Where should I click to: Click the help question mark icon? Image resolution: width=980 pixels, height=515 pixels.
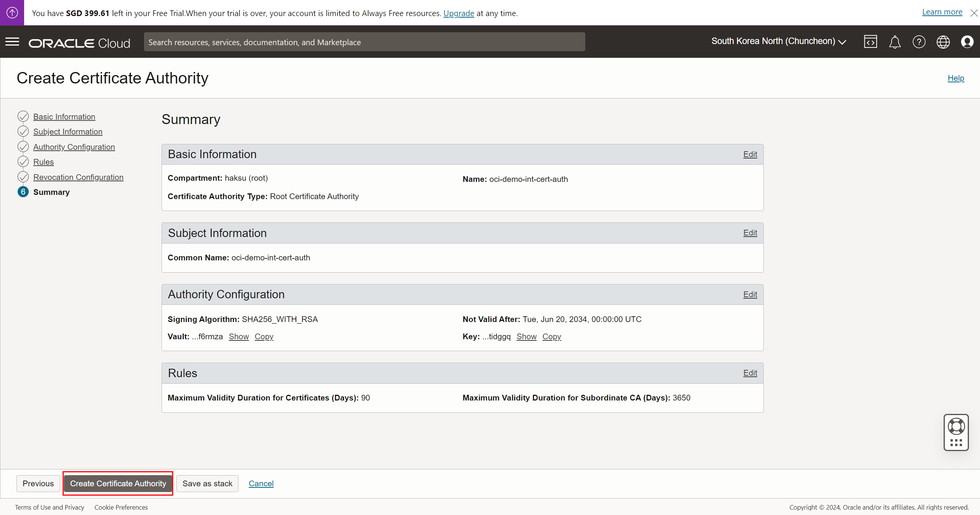tap(919, 42)
